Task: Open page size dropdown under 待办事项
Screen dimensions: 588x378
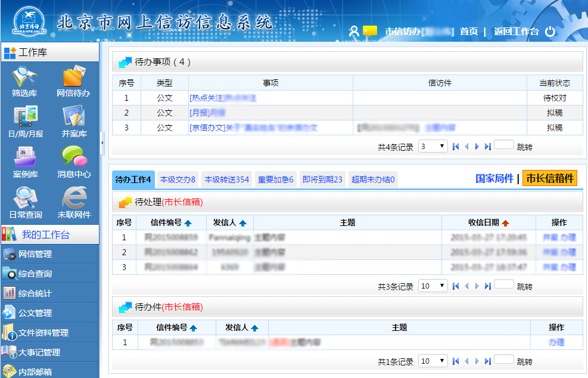Action: point(433,146)
